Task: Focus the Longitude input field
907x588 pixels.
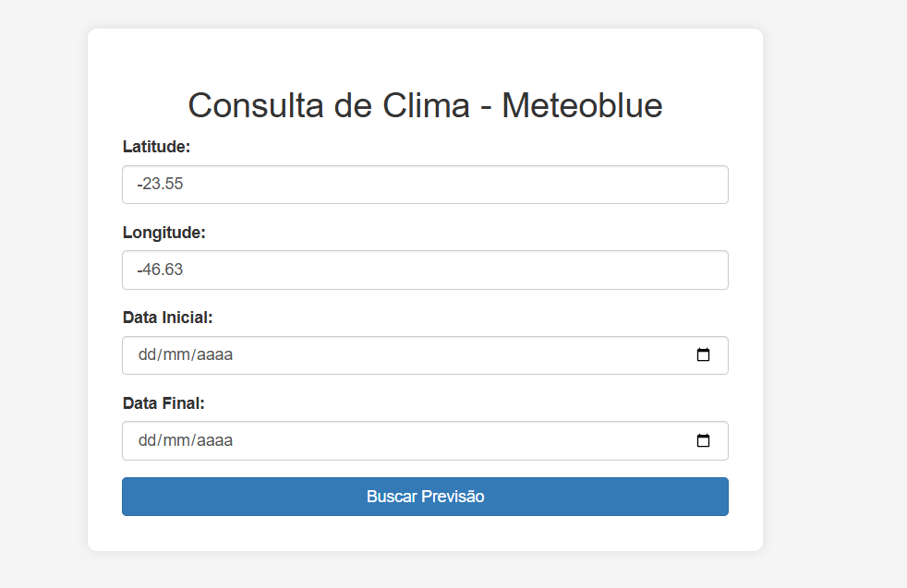Action: tap(425, 270)
